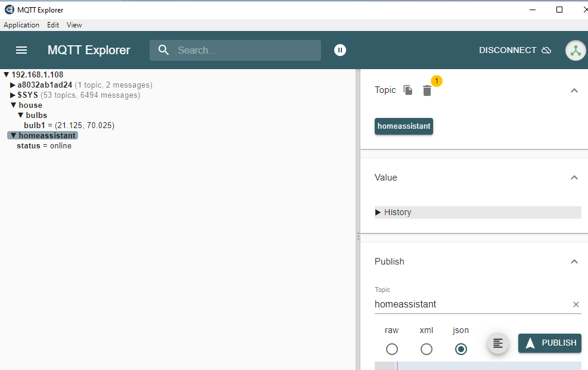Select the raw payload format

(x=392, y=349)
